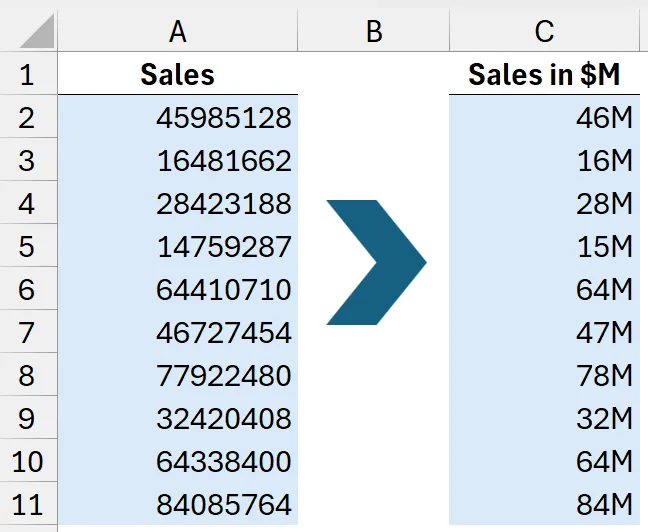Select cell with value 16481662
This screenshot has width=648, height=532.
coord(178,161)
